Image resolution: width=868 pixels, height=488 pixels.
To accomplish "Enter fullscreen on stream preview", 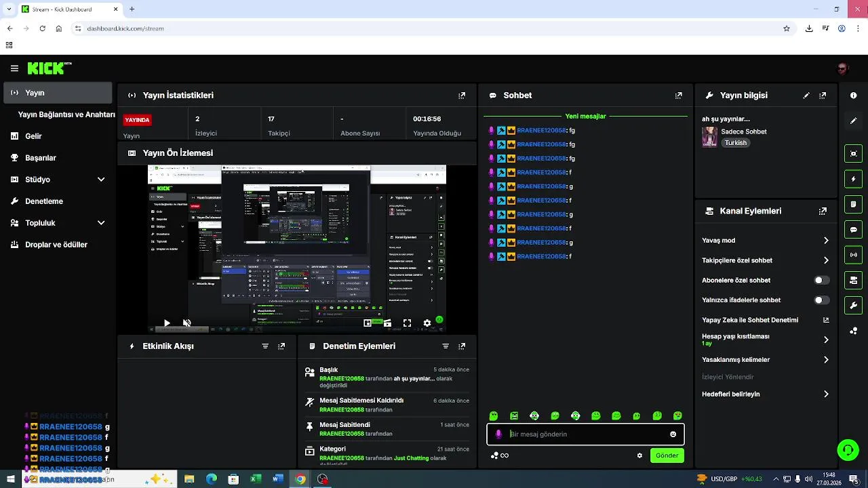I will click(407, 323).
